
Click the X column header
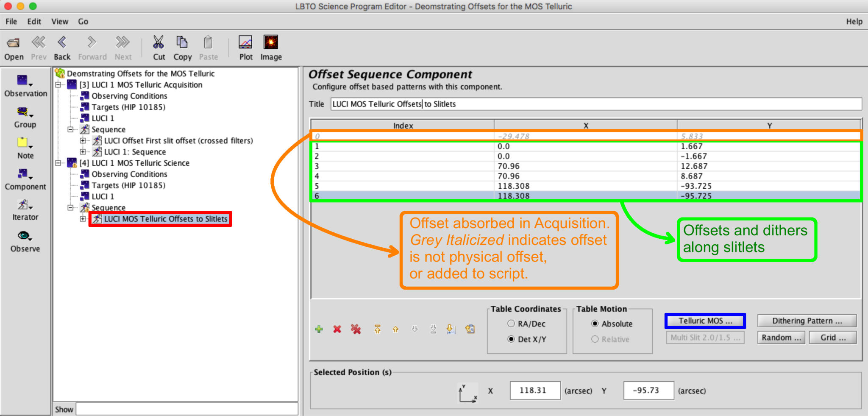(586, 126)
